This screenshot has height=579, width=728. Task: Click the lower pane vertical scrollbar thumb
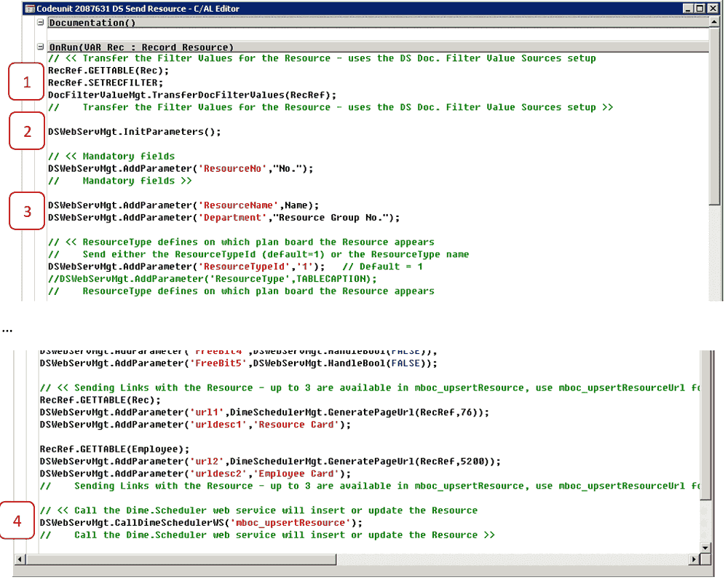coord(705,426)
